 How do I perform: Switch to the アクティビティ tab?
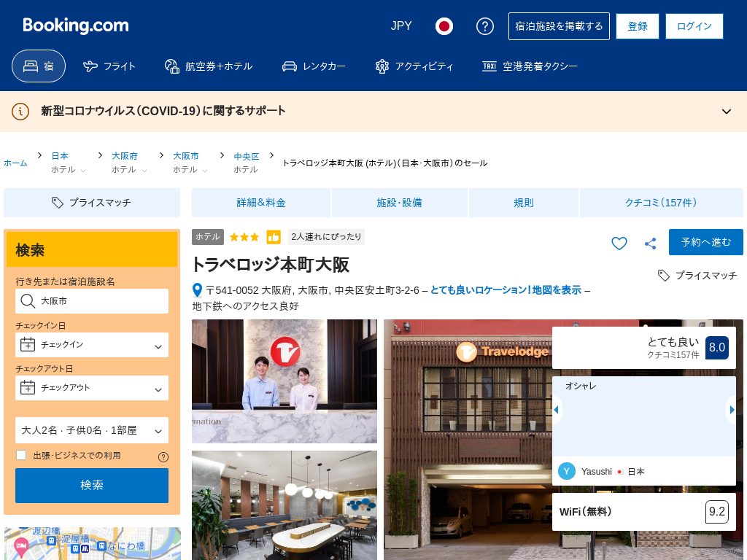point(414,66)
